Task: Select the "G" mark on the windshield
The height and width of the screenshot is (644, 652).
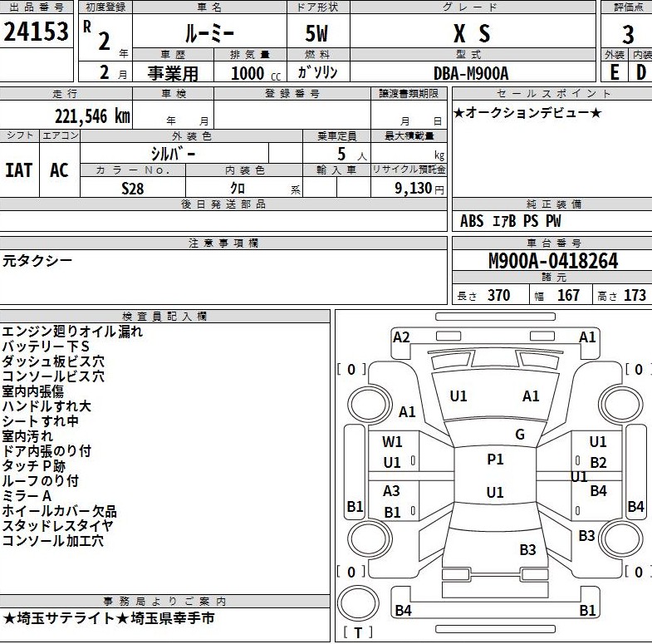Action: point(520,435)
